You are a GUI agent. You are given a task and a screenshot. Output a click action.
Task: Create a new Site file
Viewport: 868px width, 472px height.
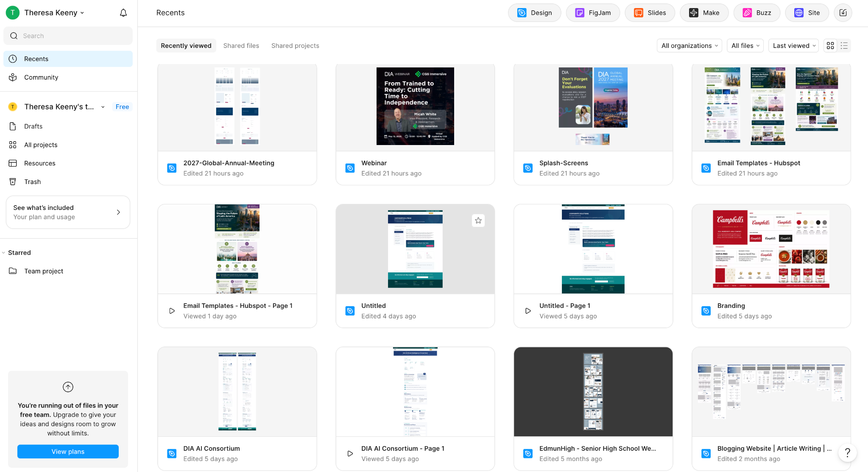[x=807, y=13]
